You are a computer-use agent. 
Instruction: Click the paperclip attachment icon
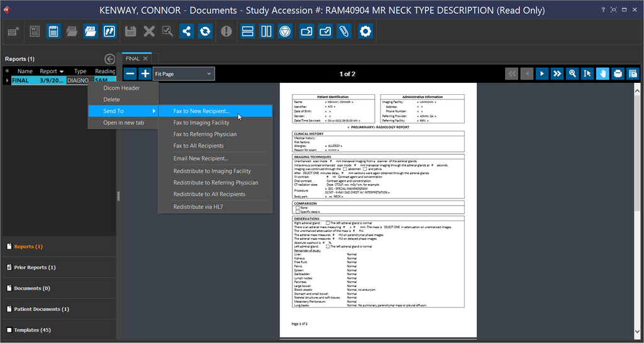coord(343,31)
